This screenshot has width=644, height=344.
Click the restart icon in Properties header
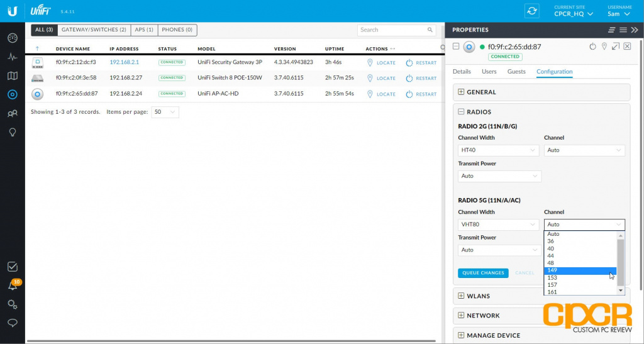(592, 47)
